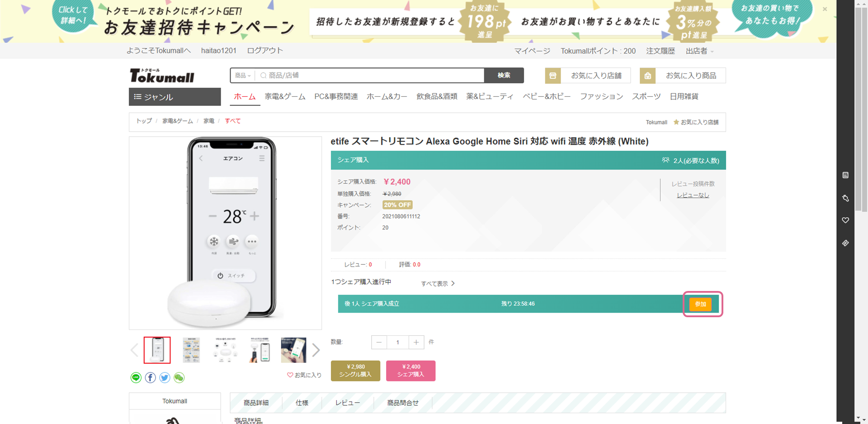
Task: Open 薬&ビューティ category
Action: coord(490,96)
